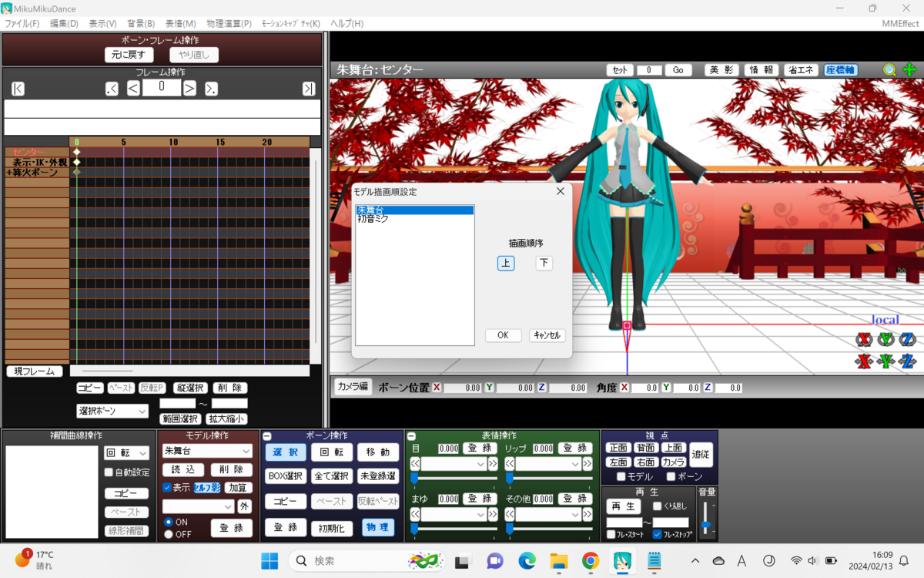Click the upper red X rotation axis icon
The image size is (924, 578).
point(864,339)
